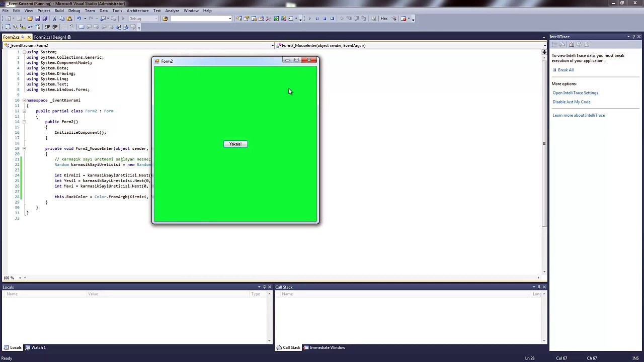Screen dimensions: 644x362
Task: Open IntelliTrace Settings link
Action: pyautogui.click(x=575, y=93)
